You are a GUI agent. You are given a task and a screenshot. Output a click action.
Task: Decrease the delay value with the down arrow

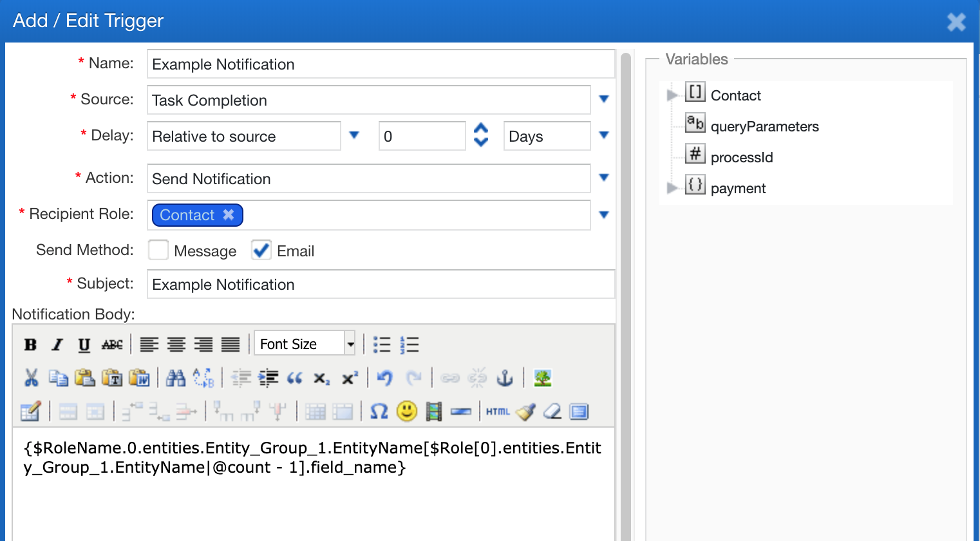click(x=481, y=142)
